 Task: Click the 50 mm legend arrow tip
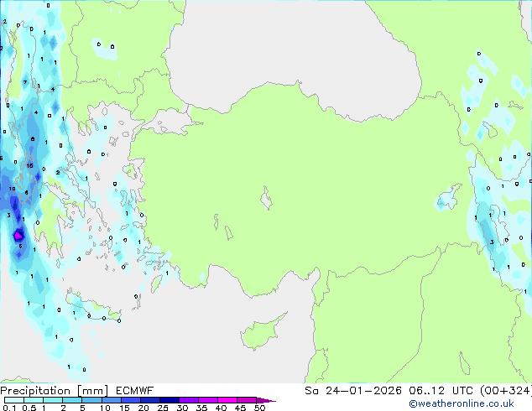click(272, 401)
